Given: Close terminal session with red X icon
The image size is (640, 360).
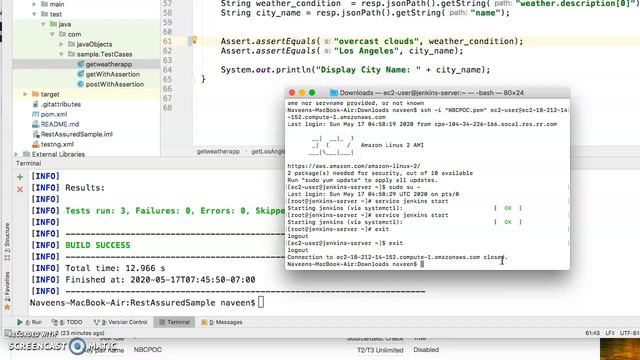Looking at the screenshot, I should [20, 189].
